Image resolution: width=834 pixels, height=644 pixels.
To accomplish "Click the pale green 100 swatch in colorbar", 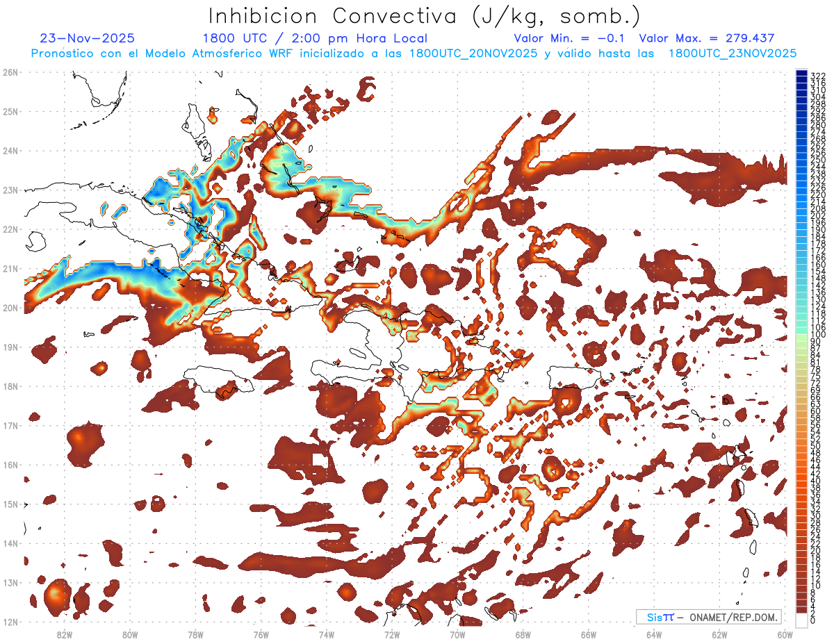I will pos(802,336).
